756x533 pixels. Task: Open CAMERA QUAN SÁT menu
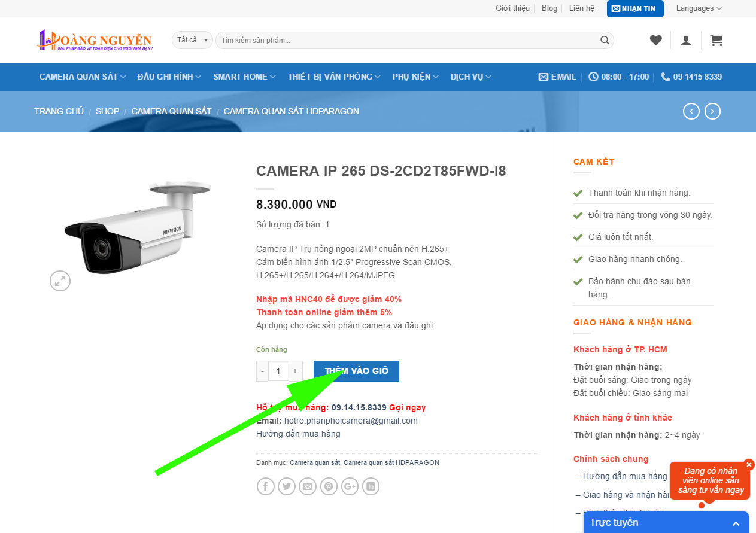point(83,77)
